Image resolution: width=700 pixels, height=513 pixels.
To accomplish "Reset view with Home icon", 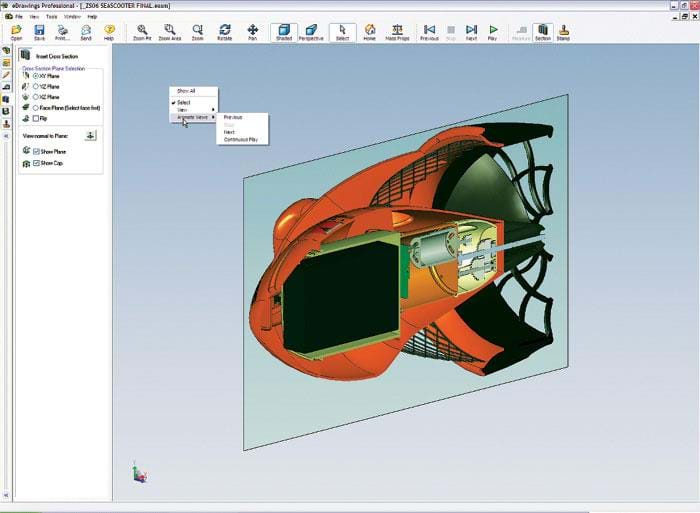I will (x=370, y=31).
